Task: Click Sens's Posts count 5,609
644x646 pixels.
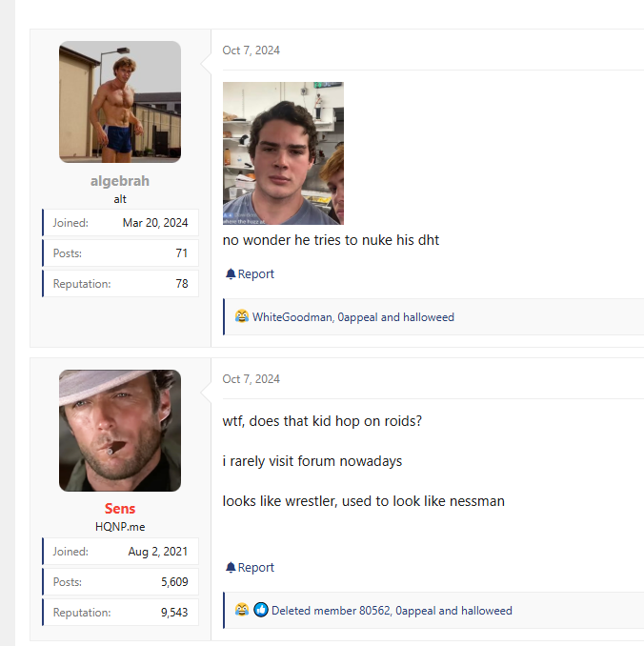Action: [174, 582]
